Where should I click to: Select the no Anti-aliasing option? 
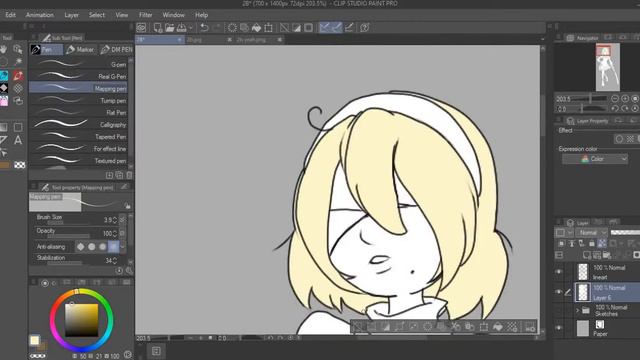[x=80, y=247]
